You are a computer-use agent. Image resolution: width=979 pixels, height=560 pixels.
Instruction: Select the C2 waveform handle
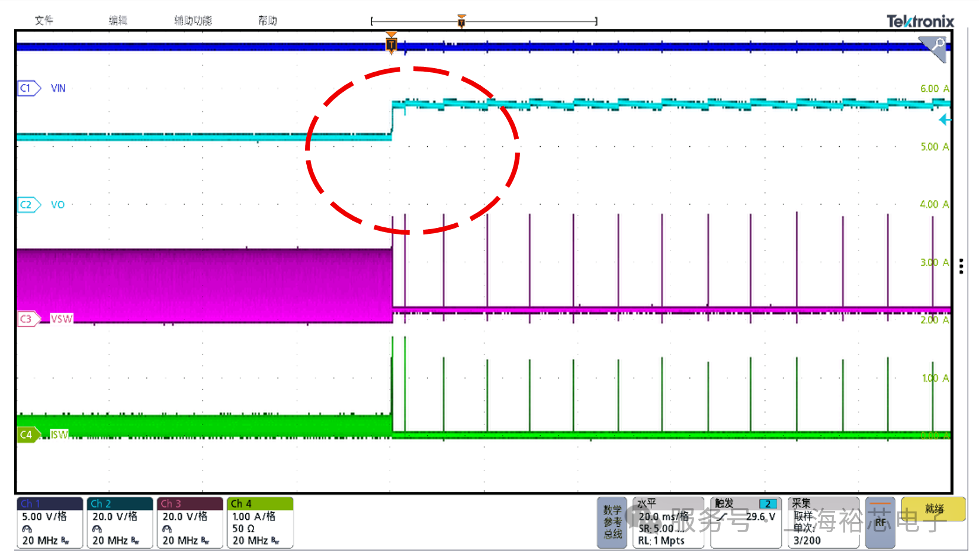coord(29,205)
